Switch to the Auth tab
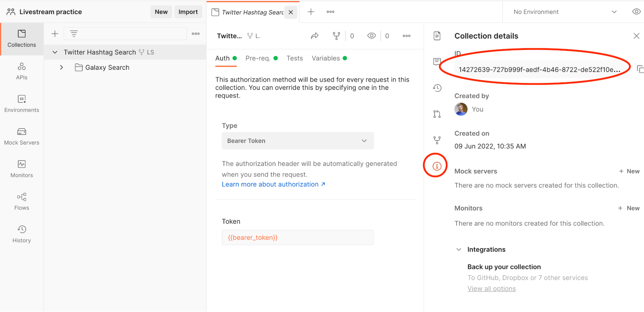 226,58
